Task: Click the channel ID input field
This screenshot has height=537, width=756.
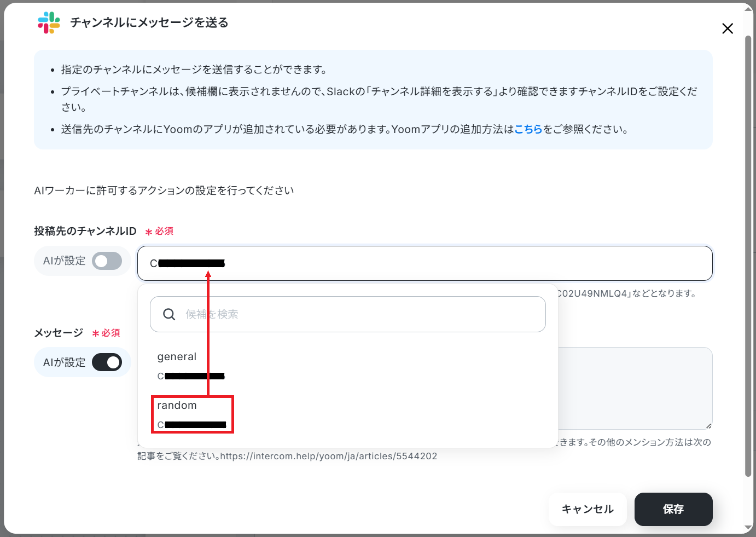Action: coord(425,263)
